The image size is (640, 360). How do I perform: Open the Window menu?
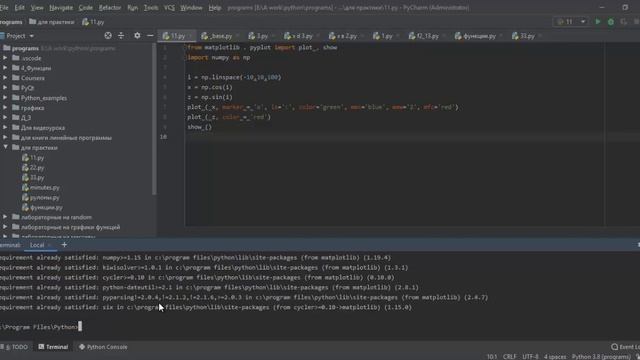click(191, 7)
